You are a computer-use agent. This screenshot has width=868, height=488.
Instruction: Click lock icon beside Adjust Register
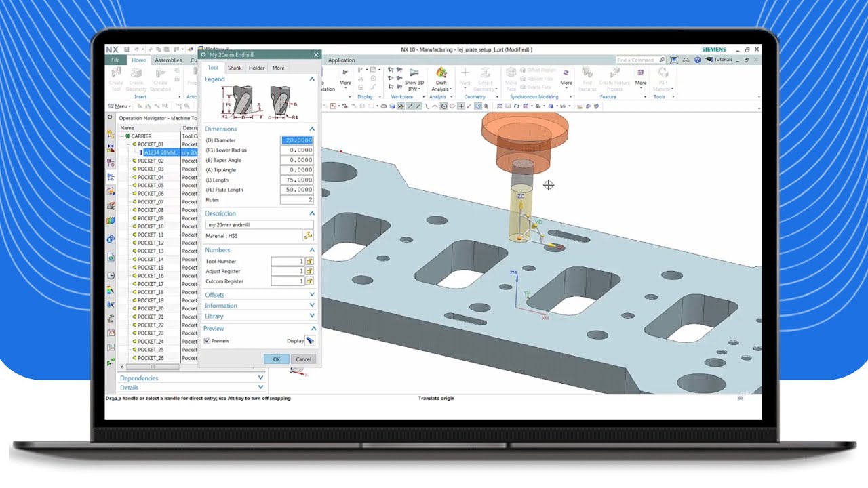pos(310,271)
